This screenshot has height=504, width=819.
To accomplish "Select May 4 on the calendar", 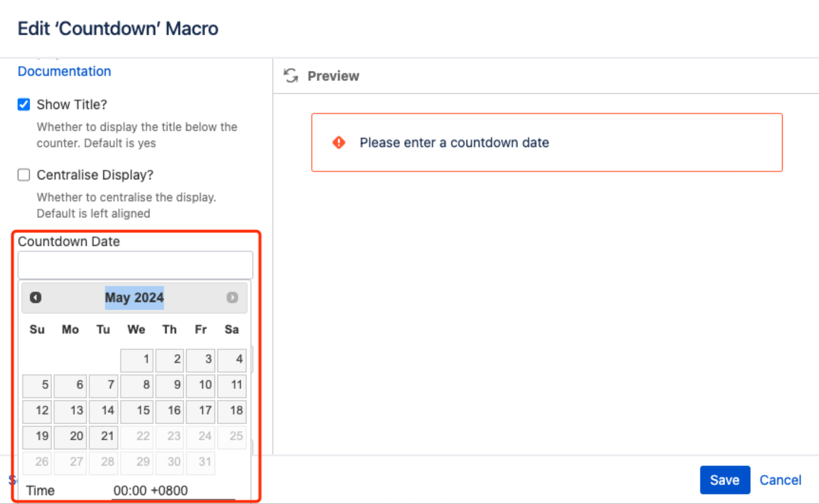I will 232,359.
